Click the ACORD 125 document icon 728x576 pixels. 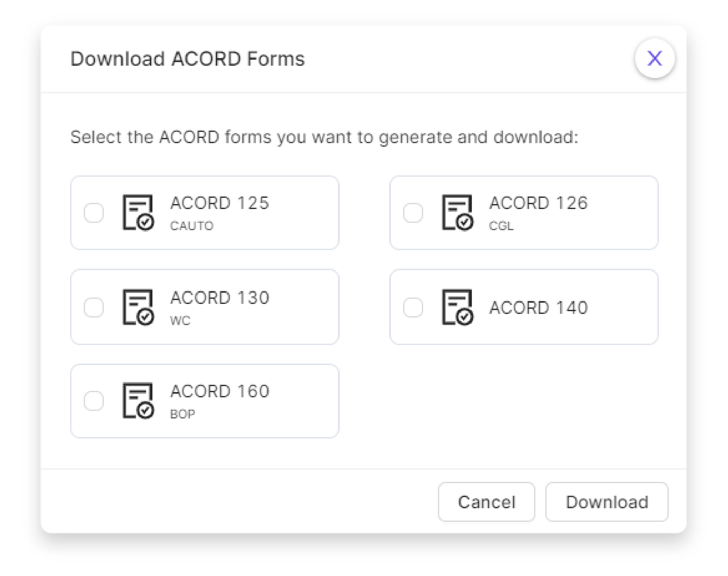click(x=138, y=213)
